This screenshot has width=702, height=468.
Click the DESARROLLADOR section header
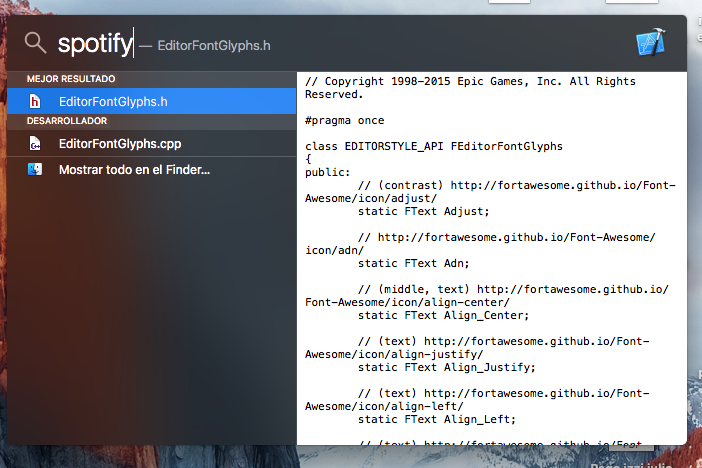click(x=67, y=121)
